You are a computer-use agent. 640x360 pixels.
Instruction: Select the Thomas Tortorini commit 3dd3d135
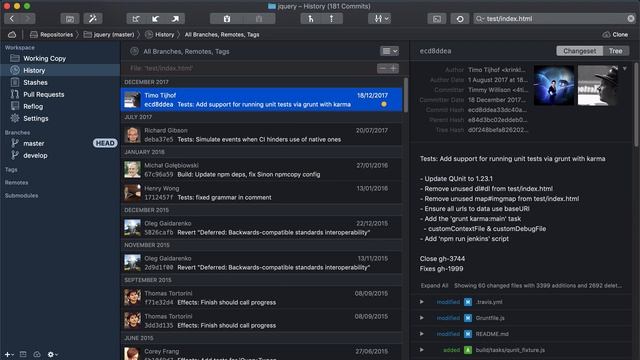(x=262, y=321)
